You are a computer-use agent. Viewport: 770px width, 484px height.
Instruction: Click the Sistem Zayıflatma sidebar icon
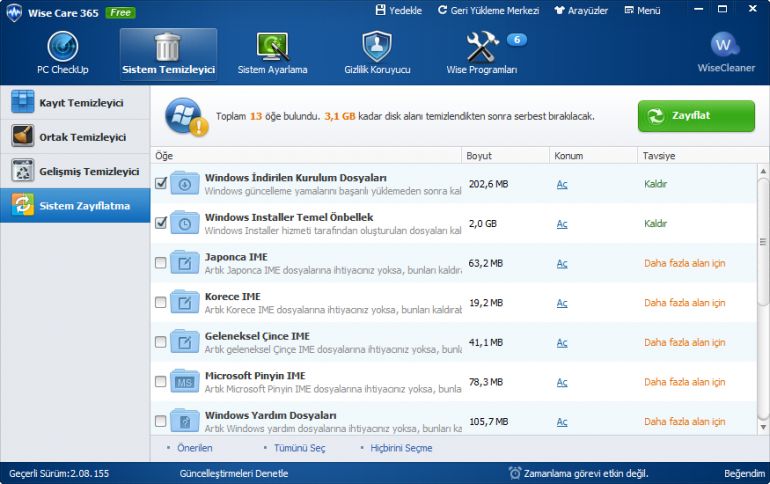point(22,205)
